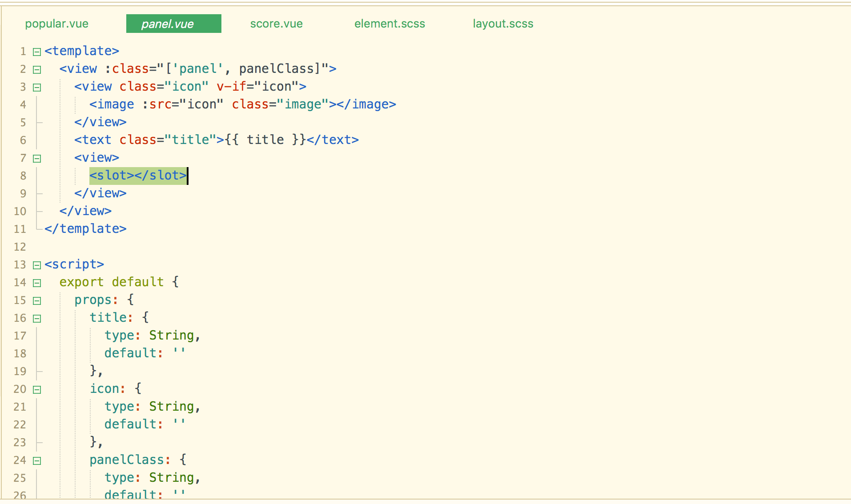Click class="title" attribute on line 6
This screenshot has width=851, height=504.
[168, 140]
